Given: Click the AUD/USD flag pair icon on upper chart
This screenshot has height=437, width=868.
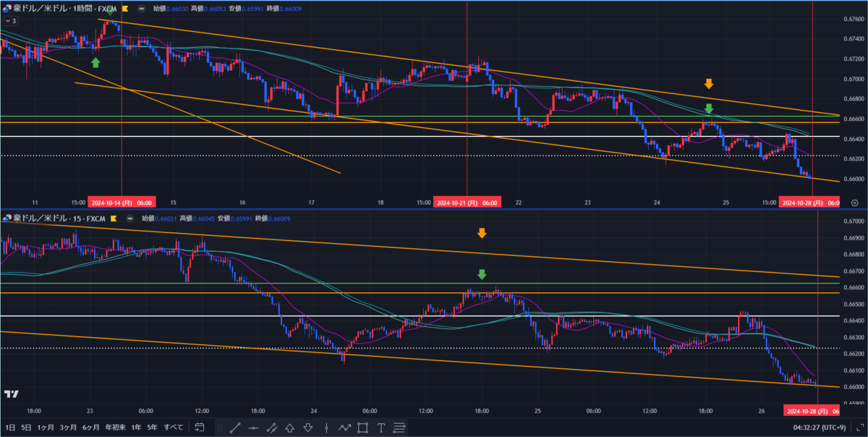Looking at the screenshot, I should tap(7, 8).
